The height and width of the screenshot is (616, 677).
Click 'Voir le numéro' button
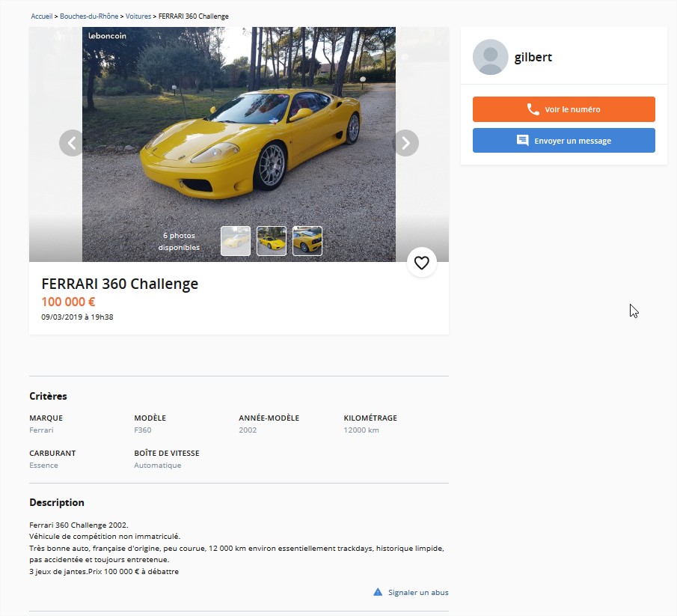pos(563,109)
